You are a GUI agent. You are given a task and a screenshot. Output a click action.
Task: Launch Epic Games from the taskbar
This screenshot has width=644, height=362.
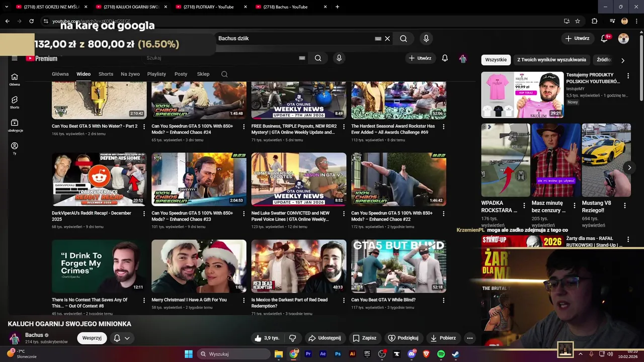pos(367,354)
